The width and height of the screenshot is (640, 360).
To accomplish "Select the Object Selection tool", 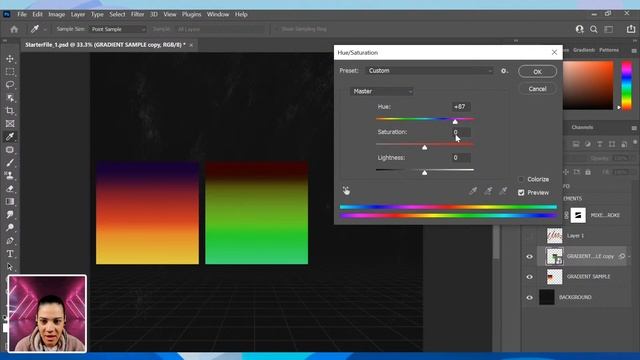I will (x=10, y=98).
